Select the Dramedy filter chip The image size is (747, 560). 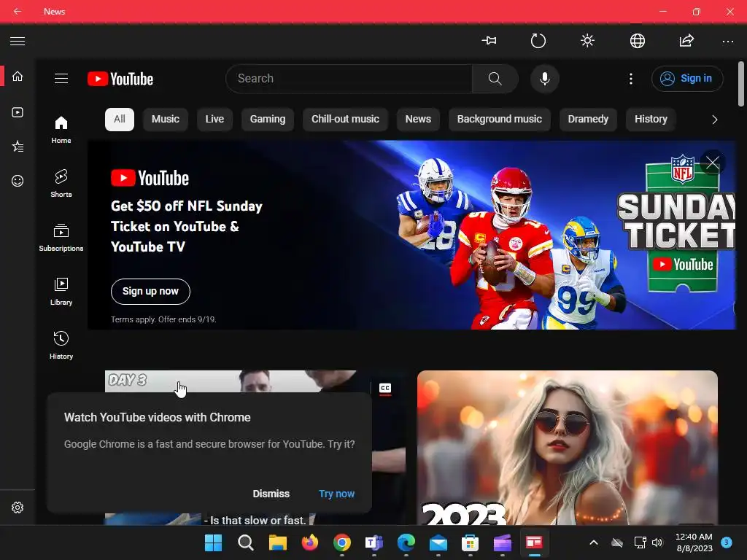(x=588, y=119)
